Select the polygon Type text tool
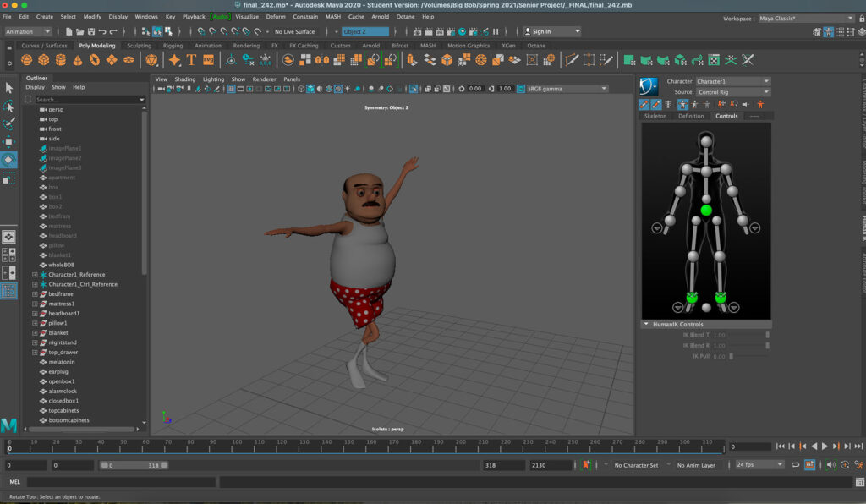The height and width of the screenshot is (504, 866). [x=192, y=60]
